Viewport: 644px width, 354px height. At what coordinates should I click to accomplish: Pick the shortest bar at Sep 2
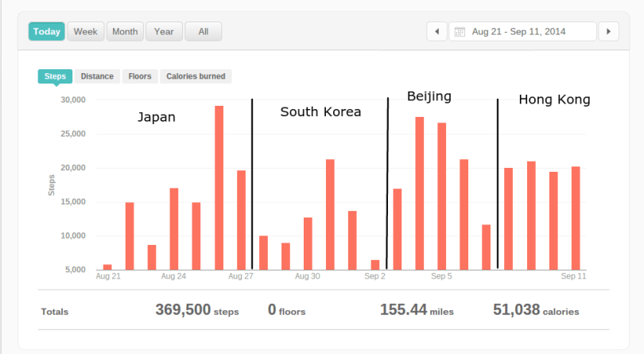375,265
